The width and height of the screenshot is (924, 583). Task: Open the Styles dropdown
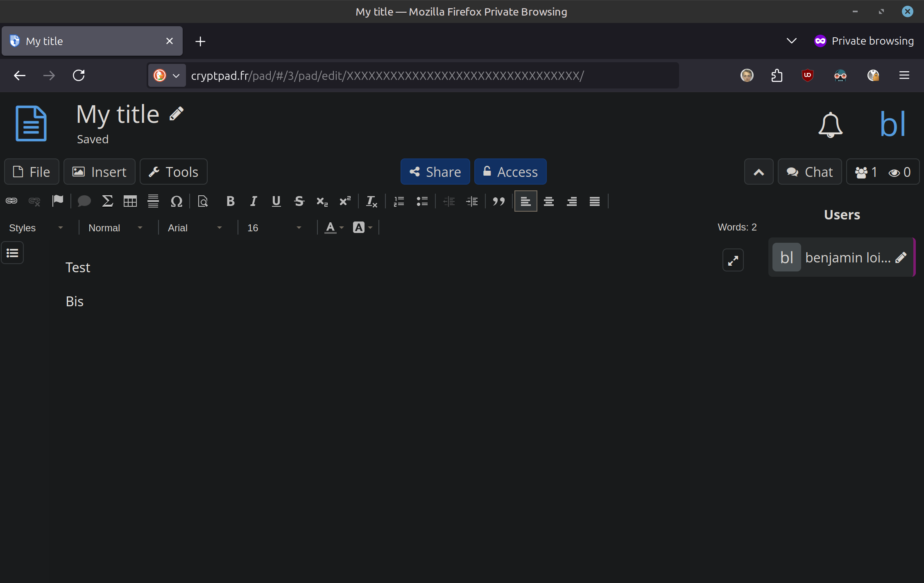[36, 228]
